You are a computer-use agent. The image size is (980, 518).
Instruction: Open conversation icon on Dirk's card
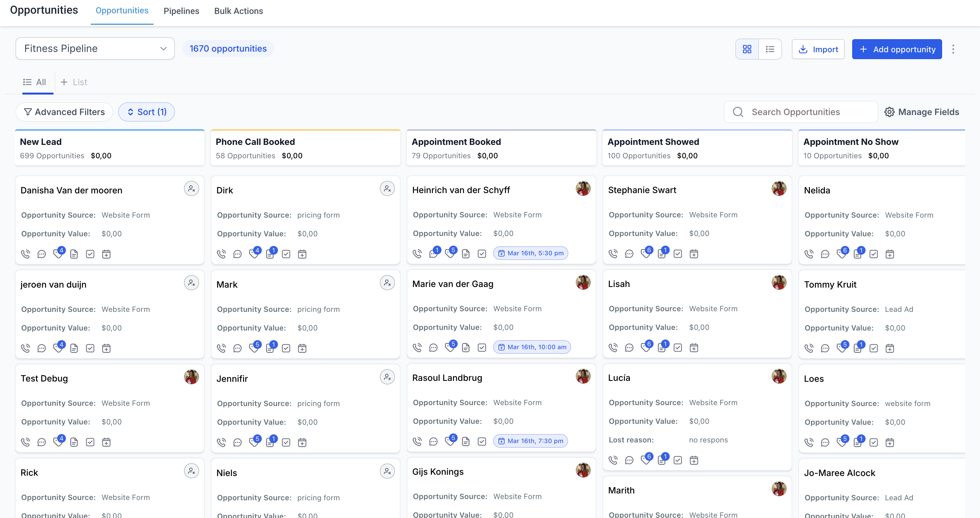coord(238,254)
